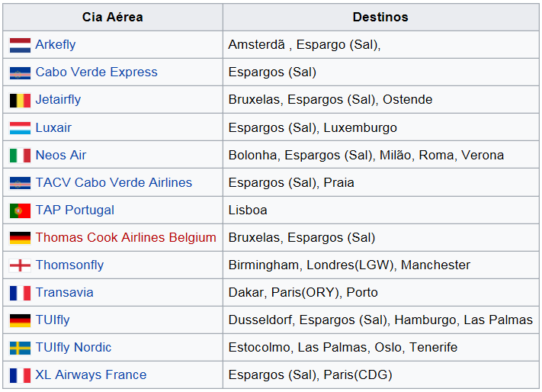Open the TUIfly Nordic link

[x=73, y=348]
